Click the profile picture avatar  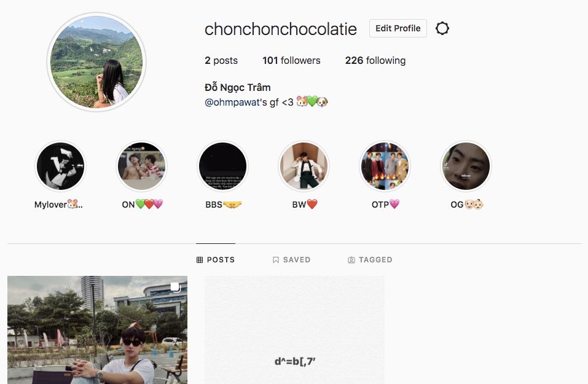click(96, 62)
